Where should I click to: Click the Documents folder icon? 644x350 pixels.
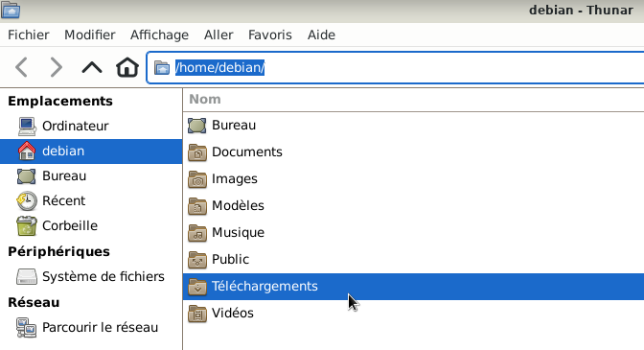[x=197, y=152]
